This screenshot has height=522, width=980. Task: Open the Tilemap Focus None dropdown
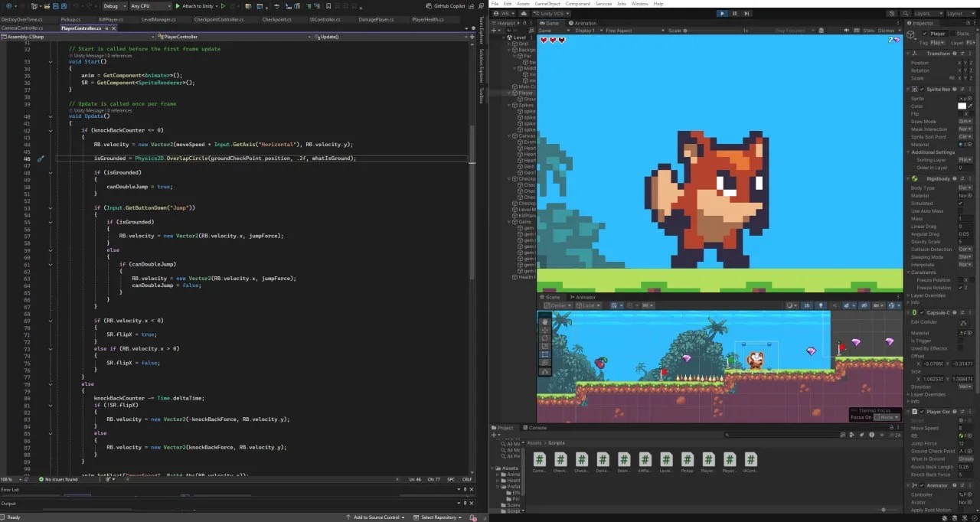tap(886, 417)
